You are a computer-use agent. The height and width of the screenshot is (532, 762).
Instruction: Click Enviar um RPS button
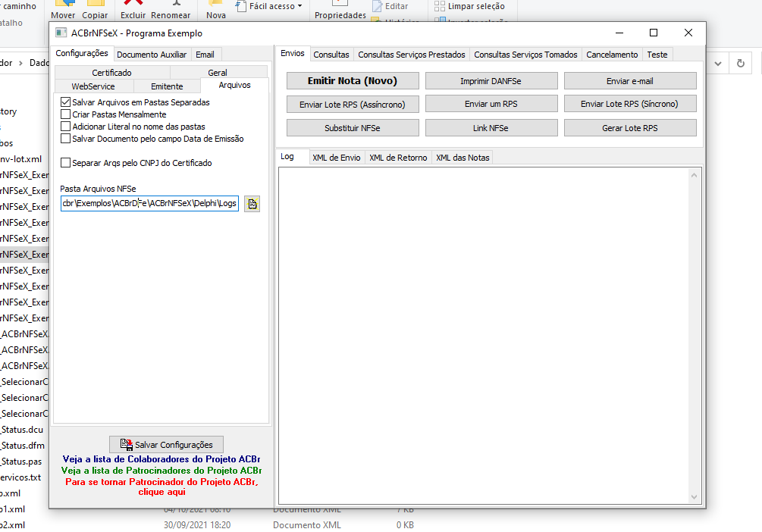point(491,104)
